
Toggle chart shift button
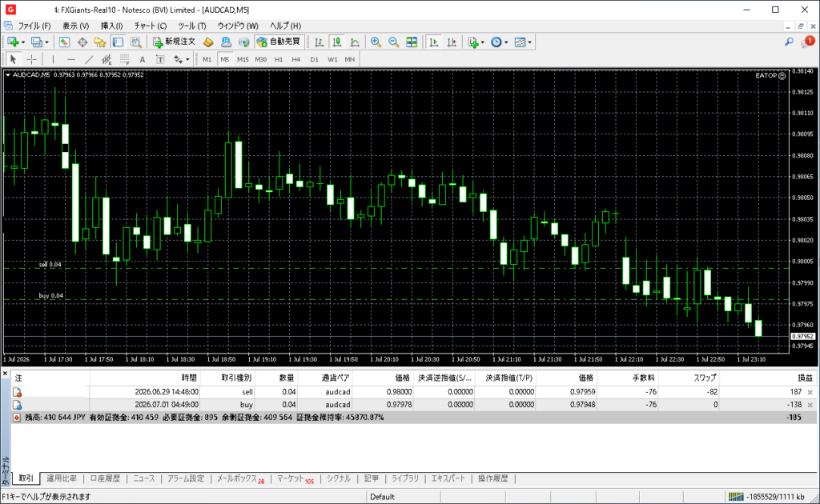click(x=452, y=42)
